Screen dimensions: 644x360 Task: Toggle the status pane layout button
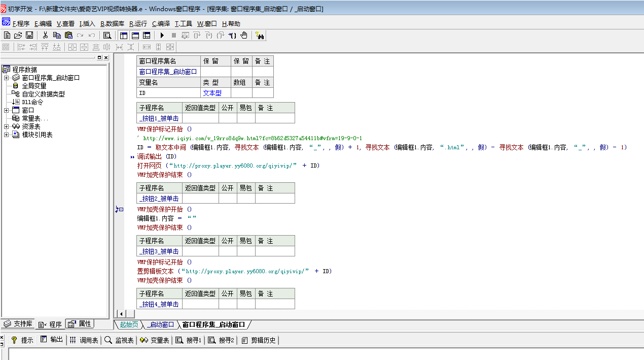[135, 35]
